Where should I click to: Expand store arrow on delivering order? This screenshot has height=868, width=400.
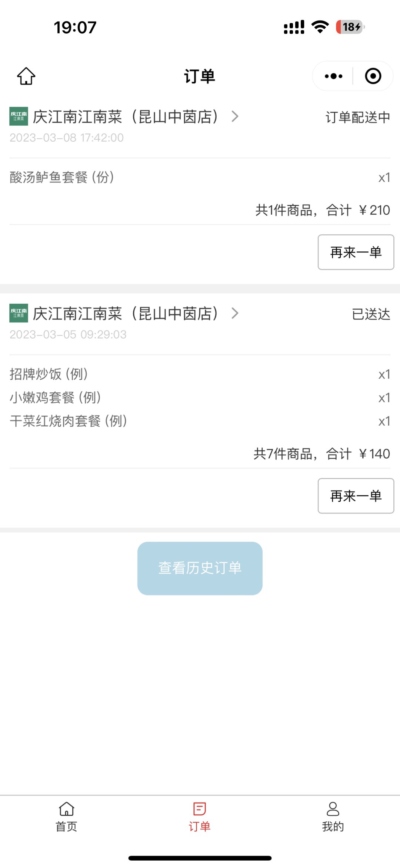pos(235,116)
